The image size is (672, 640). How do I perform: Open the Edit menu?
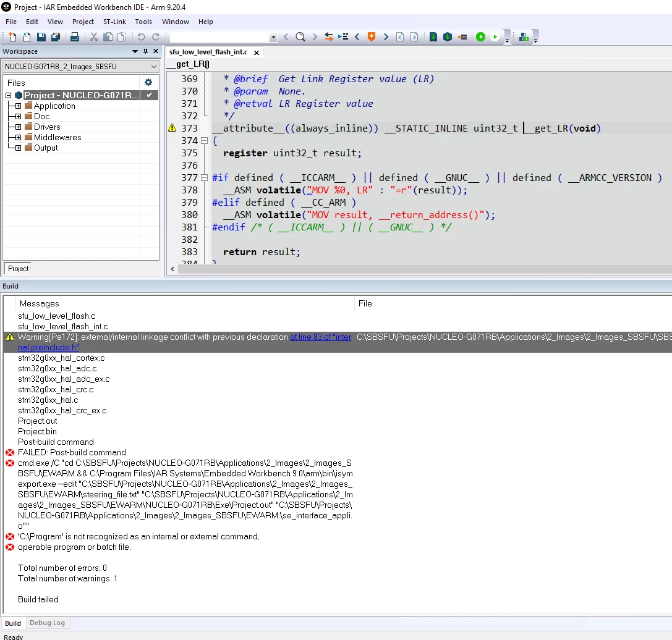pos(32,22)
